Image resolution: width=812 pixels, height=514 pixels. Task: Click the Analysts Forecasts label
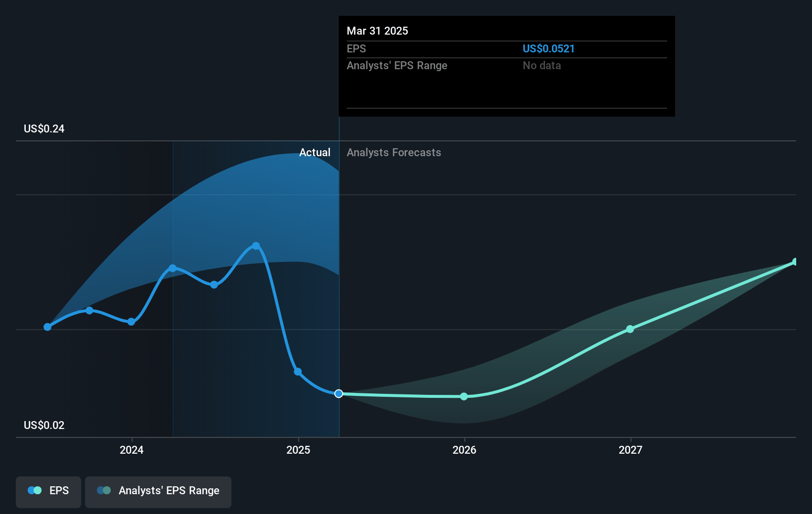point(394,153)
